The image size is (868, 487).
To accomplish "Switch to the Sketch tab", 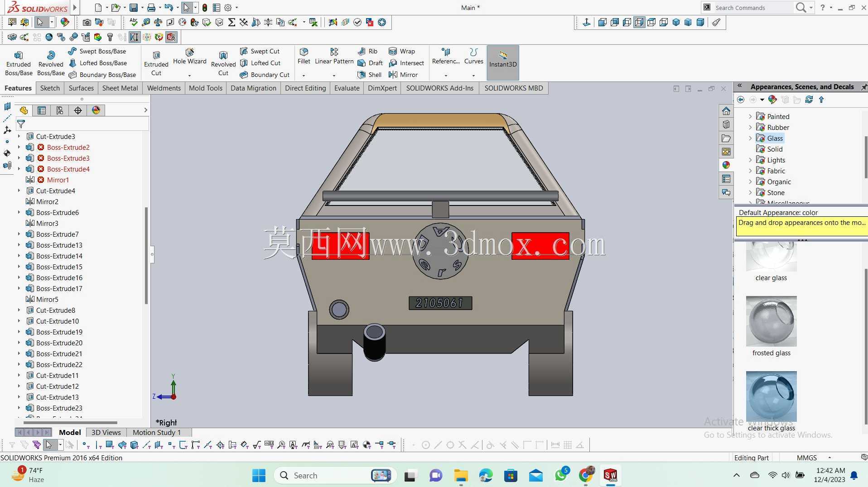I will pyautogui.click(x=50, y=88).
